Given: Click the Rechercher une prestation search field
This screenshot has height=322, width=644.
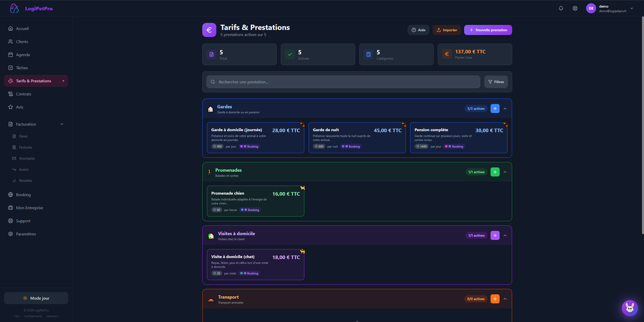Looking at the screenshot, I should [x=343, y=82].
